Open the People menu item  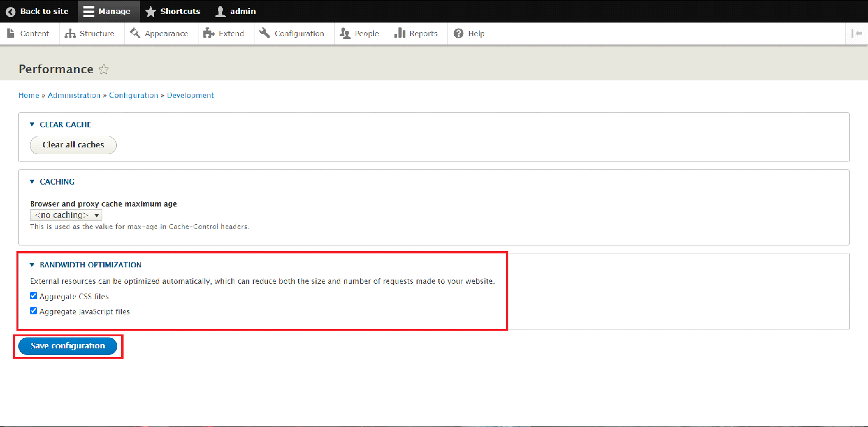point(360,34)
